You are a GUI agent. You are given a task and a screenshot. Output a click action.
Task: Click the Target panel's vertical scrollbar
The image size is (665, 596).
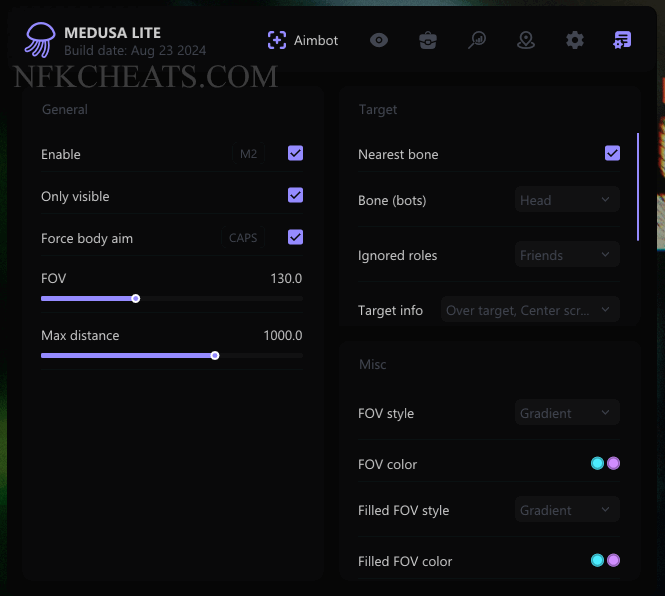point(637,187)
